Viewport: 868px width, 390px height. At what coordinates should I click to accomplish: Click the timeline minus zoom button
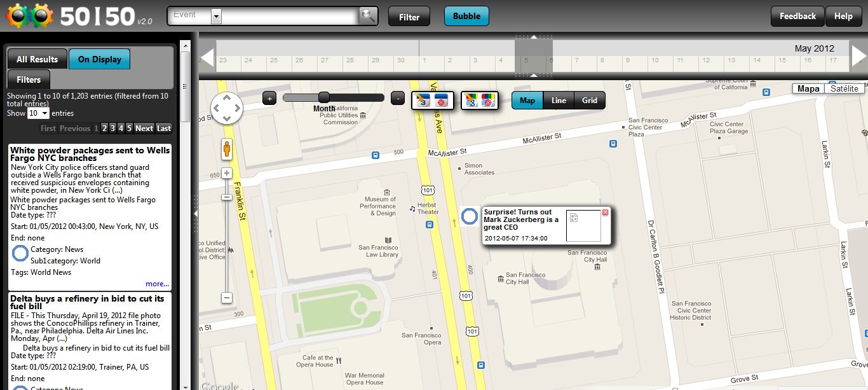click(x=397, y=98)
